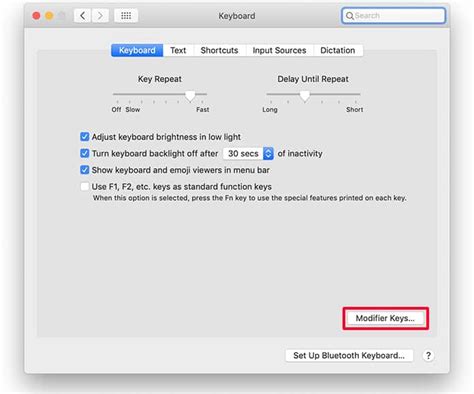The height and width of the screenshot is (394, 474).
Task: Switch to Input Sources tab
Action: (279, 50)
